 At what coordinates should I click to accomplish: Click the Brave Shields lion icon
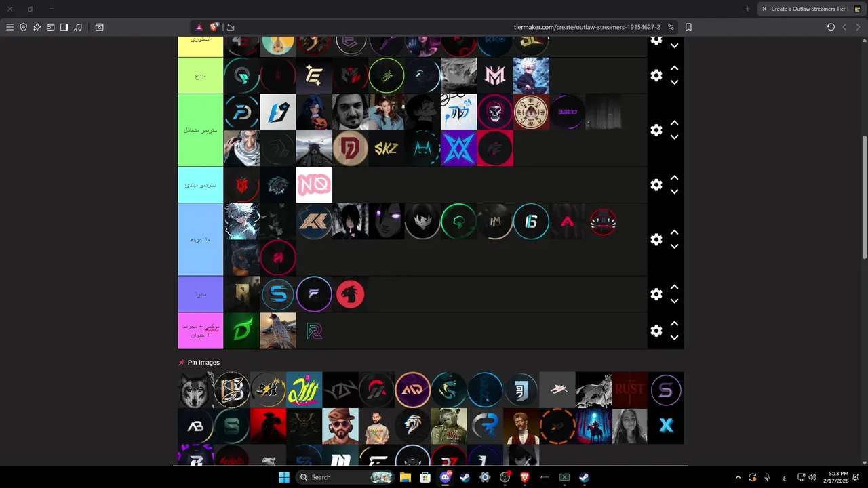tap(214, 27)
